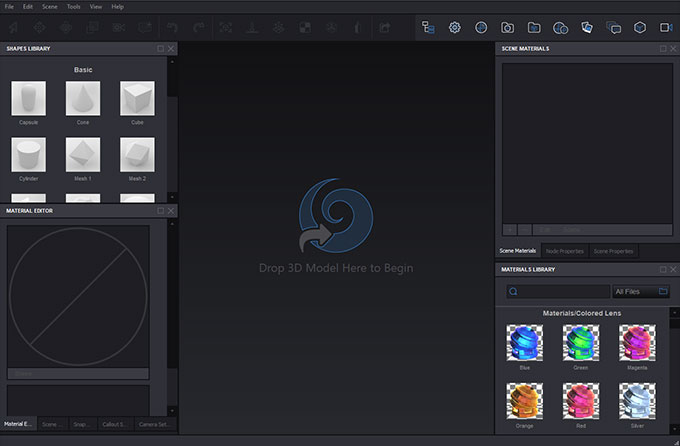Image resolution: width=680 pixels, height=446 pixels.
Task: Click the hexagon shapes icon in toolbar
Action: coord(640,27)
